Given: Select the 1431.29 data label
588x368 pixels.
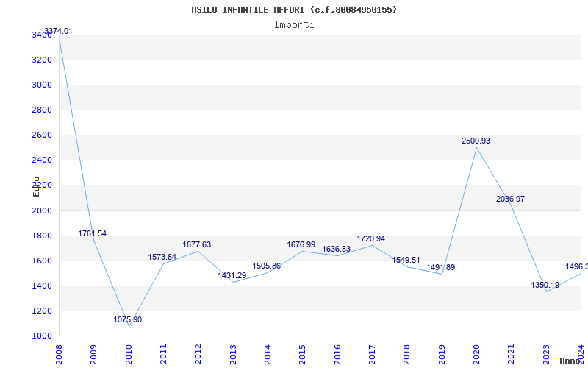Looking at the screenshot, I should [x=232, y=275].
